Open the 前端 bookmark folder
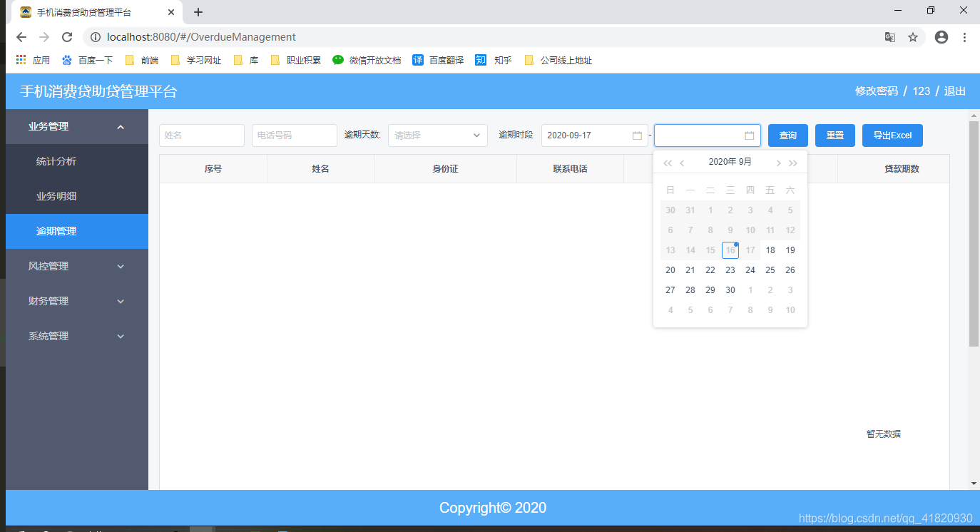This screenshot has width=980, height=532. point(141,61)
